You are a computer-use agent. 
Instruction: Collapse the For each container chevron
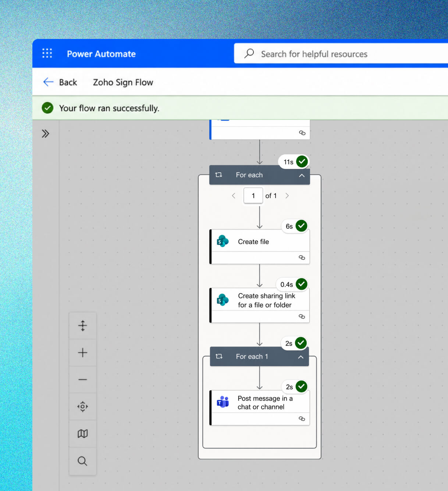click(302, 175)
